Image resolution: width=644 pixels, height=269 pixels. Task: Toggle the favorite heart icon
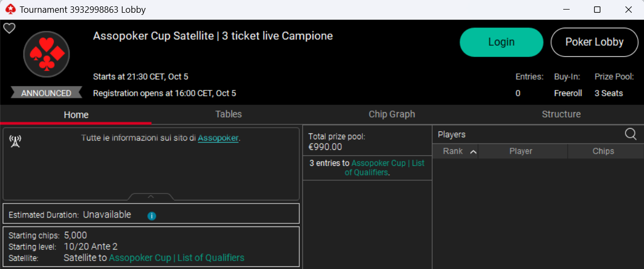click(10, 28)
